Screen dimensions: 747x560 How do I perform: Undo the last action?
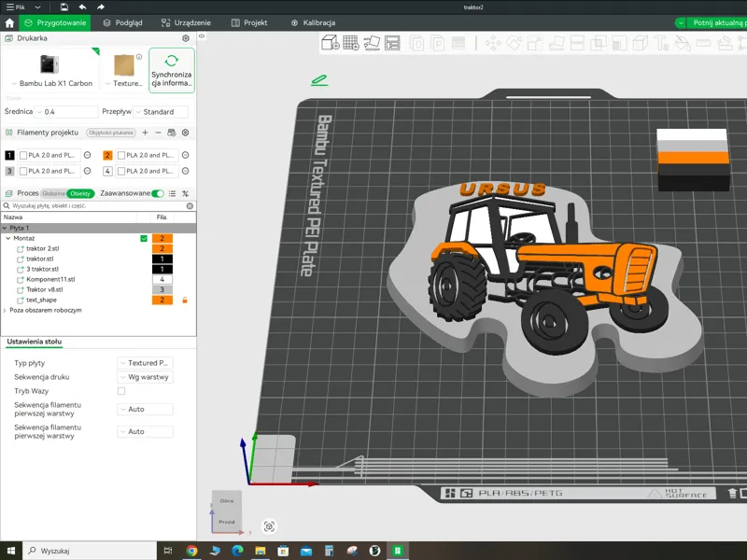coord(82,7)
